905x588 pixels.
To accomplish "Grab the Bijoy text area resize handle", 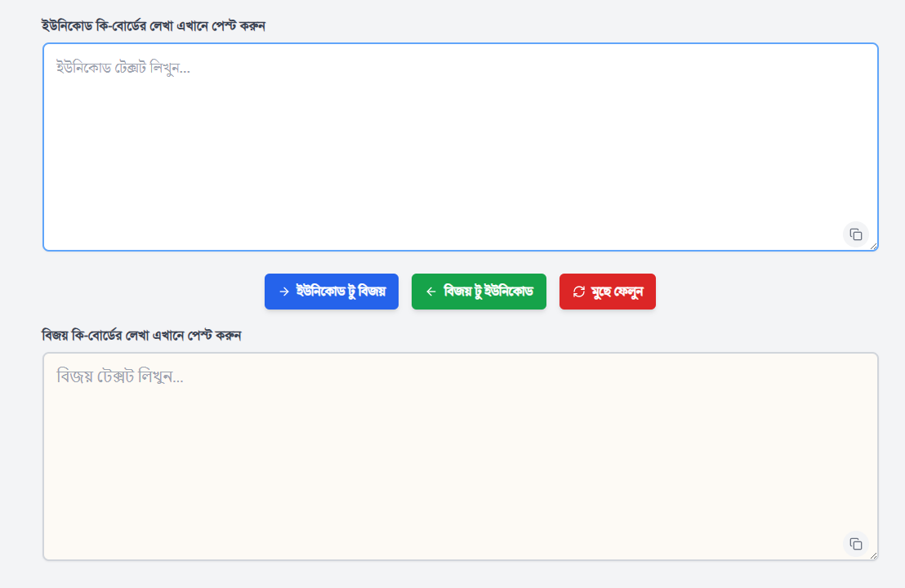I will pyautogui.click(x=873, y=555).
